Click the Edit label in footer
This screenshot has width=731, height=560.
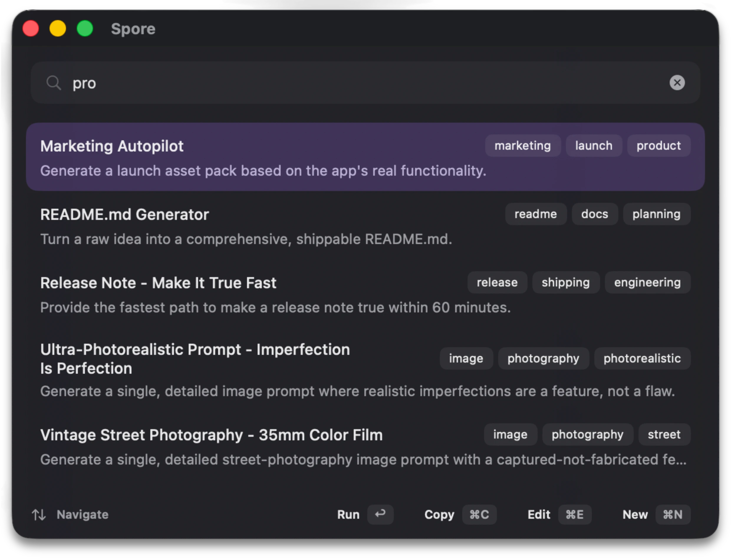click(539, 515)
